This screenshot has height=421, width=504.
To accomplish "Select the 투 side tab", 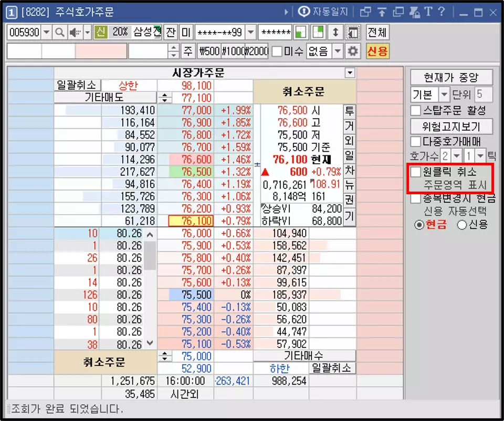I will (x=350, y=111).
